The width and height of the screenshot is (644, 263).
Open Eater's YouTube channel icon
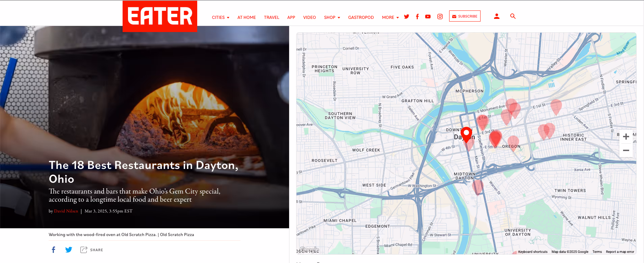coord(428,17)
